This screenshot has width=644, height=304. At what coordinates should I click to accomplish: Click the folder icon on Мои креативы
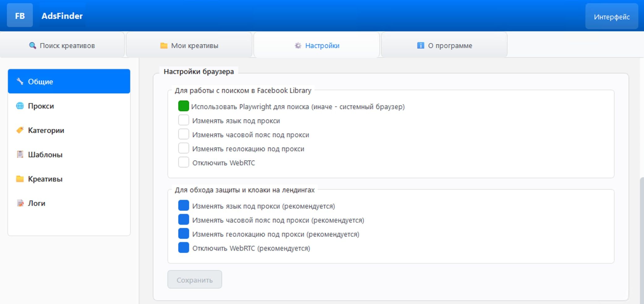click(164, 46)
